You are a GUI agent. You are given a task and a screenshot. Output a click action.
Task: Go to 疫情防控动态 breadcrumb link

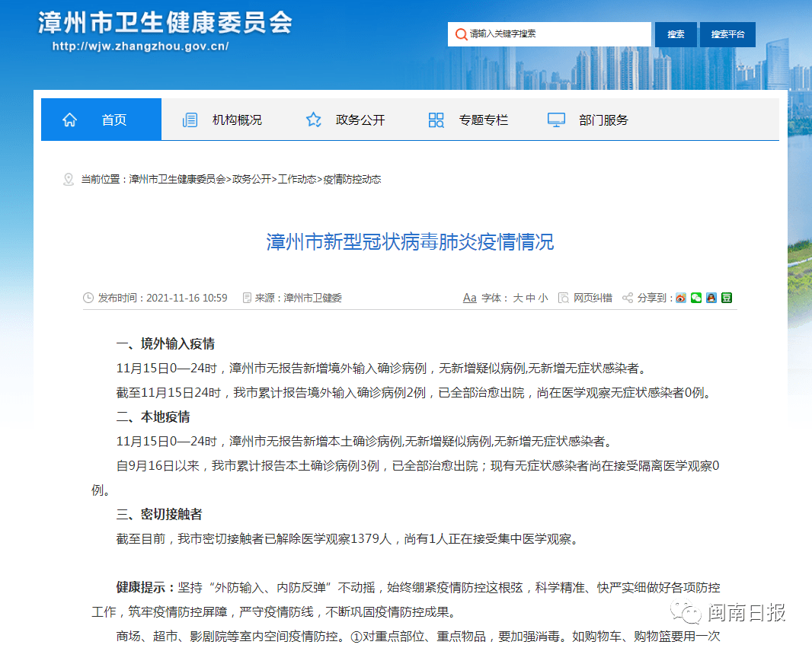coord(352,179)
